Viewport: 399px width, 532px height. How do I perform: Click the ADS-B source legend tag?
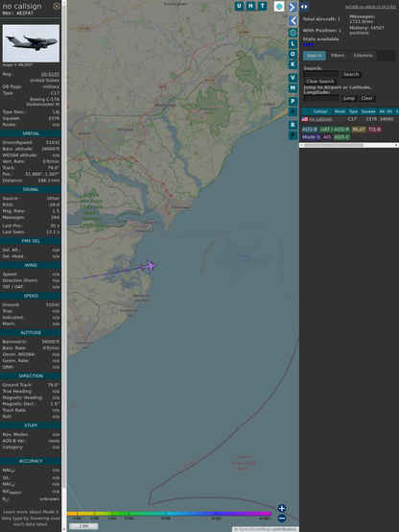pyautogui.click(x=310, y=130)
